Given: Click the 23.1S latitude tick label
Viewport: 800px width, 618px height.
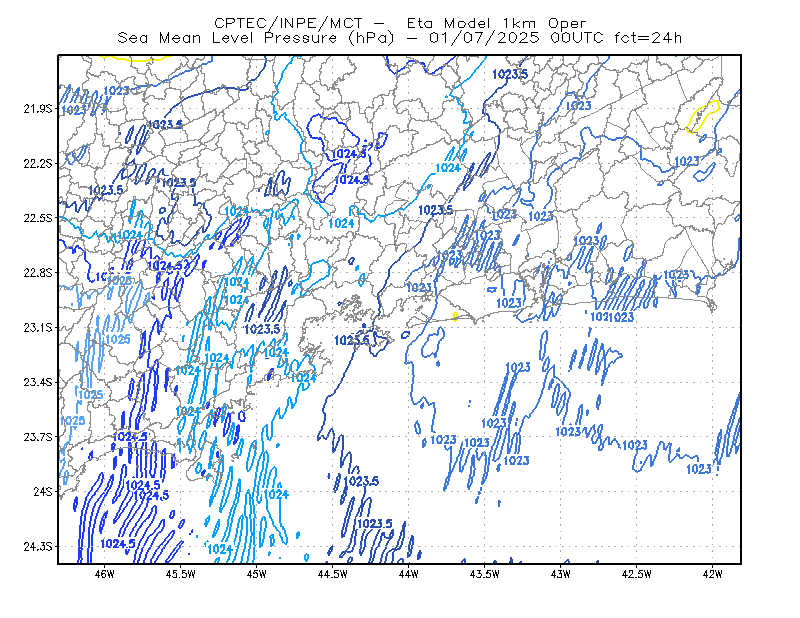Looking at the screenshot, I should [x=38, y=328].
